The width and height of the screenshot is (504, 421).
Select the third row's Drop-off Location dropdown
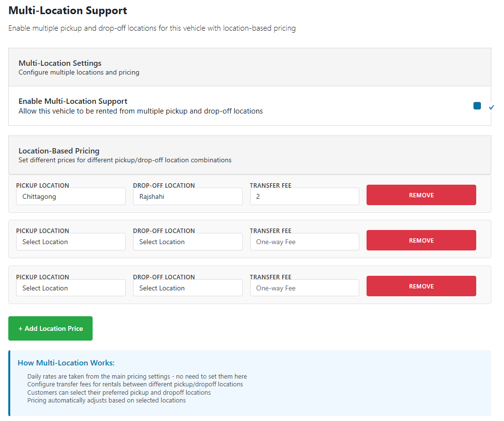(x=188, y=288)
